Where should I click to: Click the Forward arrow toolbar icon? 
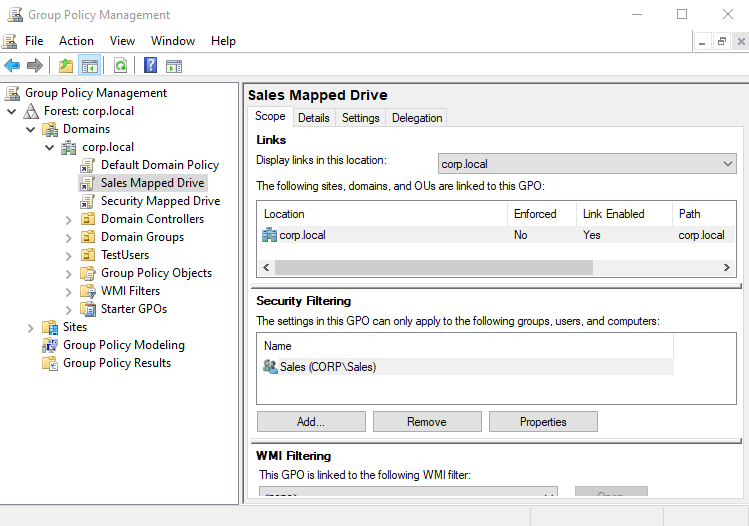coord(34,65)
